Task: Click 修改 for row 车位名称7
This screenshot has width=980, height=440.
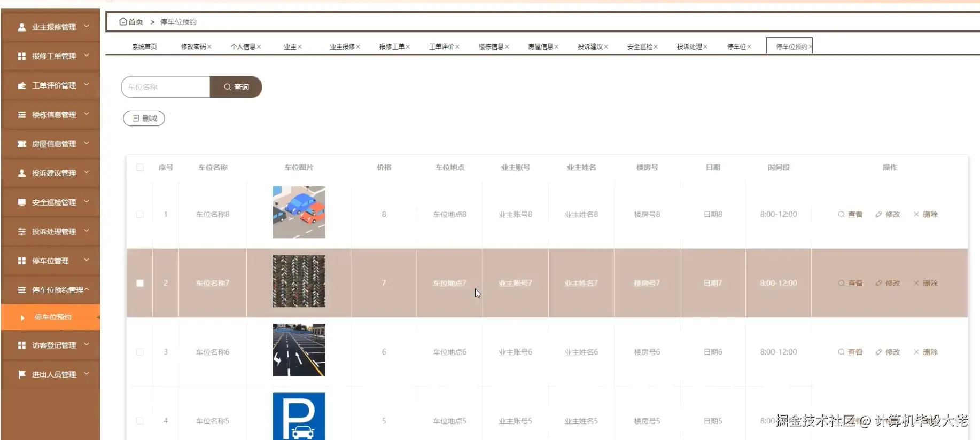Action: (888, 283)
